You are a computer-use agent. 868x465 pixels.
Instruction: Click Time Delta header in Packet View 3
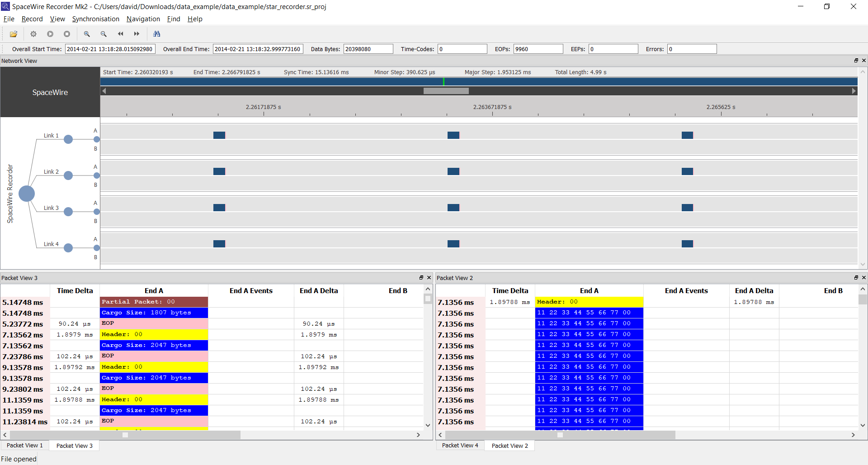tap(75, 291)
